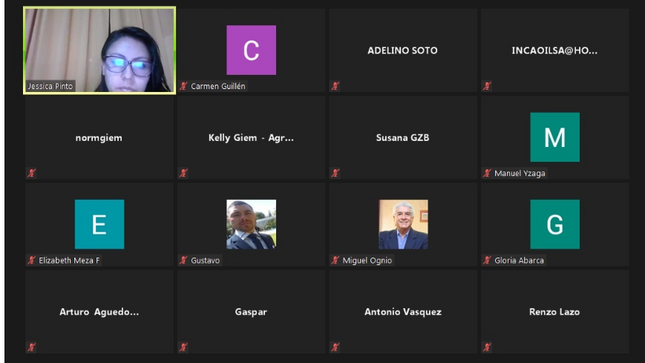Click the Antonio Vasquez participant tile

pos(403,312)
